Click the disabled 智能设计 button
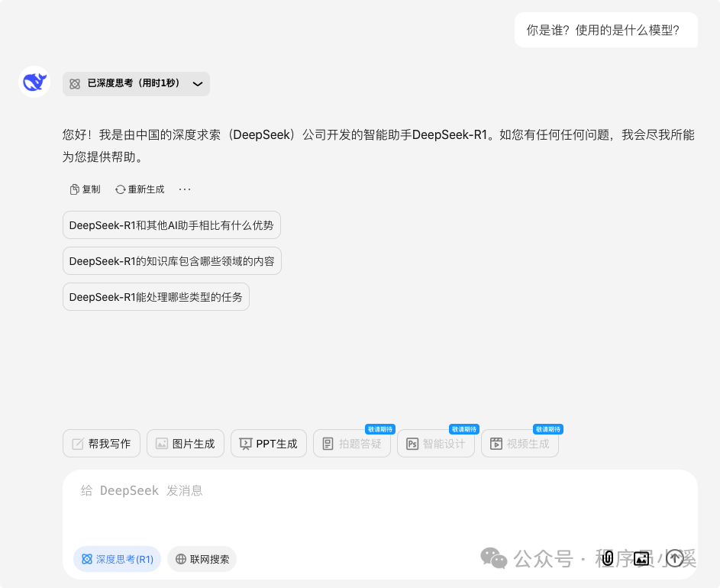 coord(436,444)
